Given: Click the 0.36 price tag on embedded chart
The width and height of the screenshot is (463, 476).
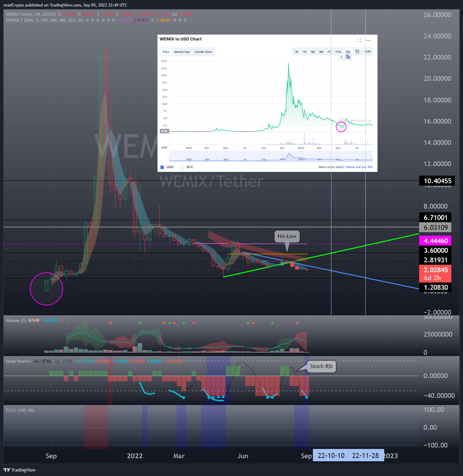Looking at the screenshot, I should coord(165,131).
